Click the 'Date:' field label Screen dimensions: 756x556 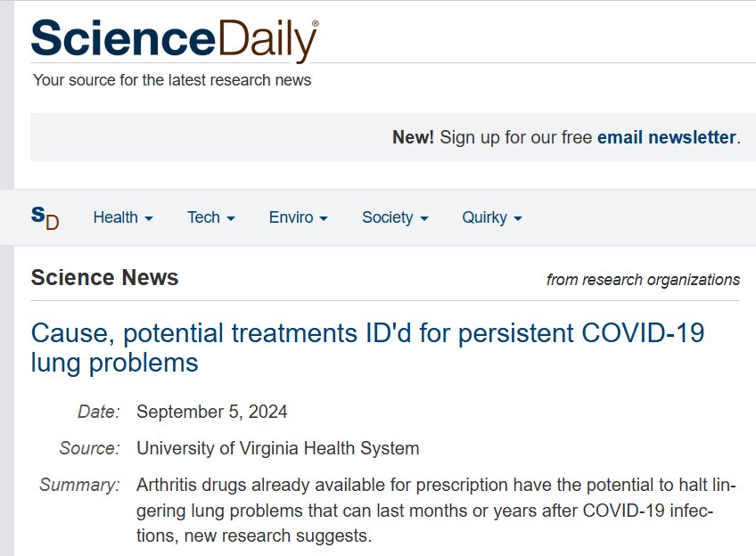98,412
